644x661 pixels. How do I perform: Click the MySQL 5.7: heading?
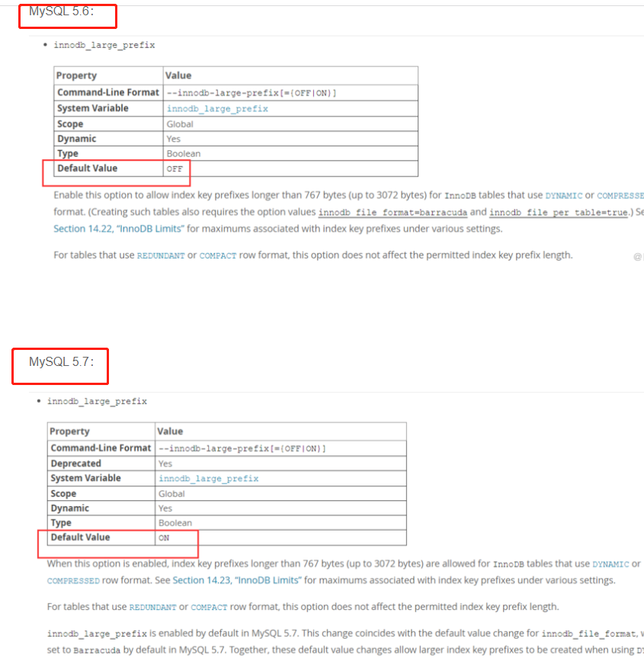(x=62, y=361)
